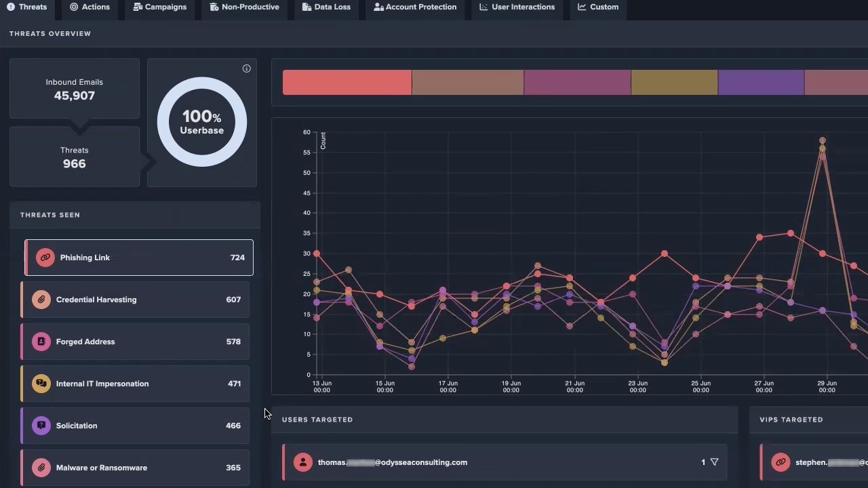
Task: Select the Non-Productive tab
Action: 244,7
